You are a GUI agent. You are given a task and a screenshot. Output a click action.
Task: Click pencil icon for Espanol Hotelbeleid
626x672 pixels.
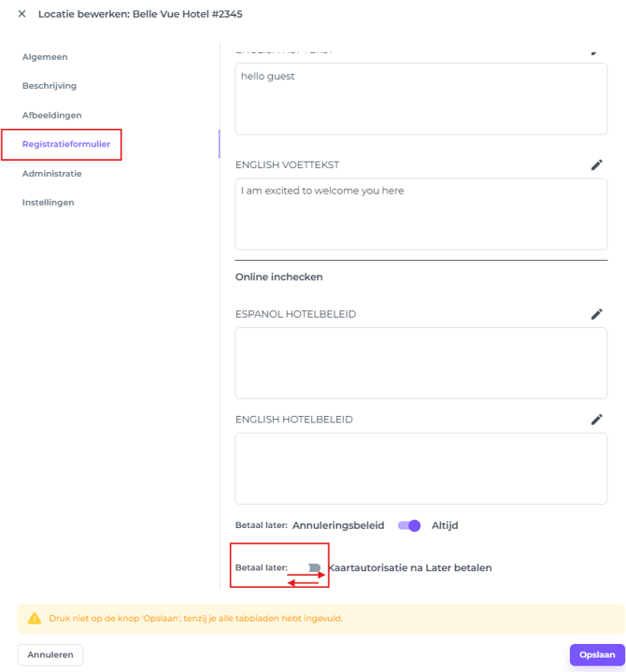click(596, 314)
